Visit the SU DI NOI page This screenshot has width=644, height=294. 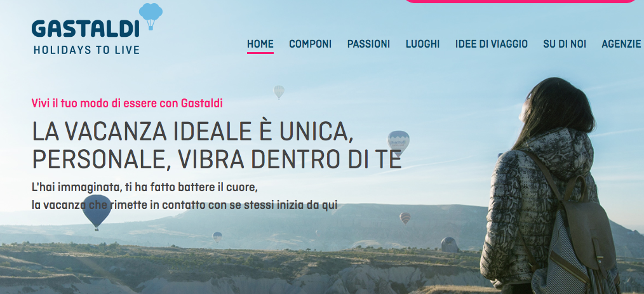click(x=565, y=44)
